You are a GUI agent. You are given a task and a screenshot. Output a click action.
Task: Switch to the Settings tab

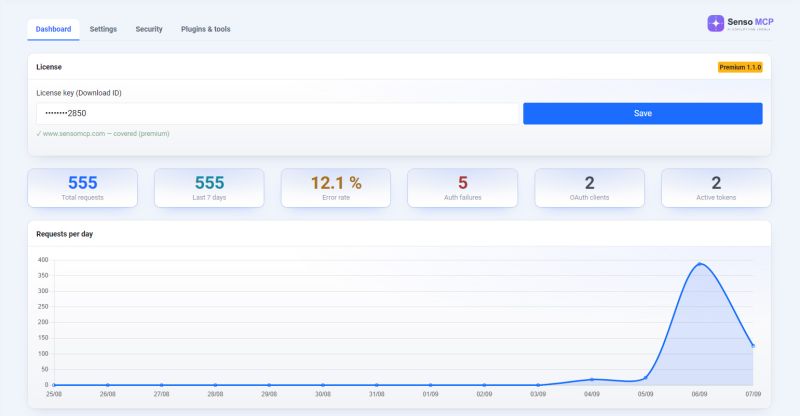(103, 29)
